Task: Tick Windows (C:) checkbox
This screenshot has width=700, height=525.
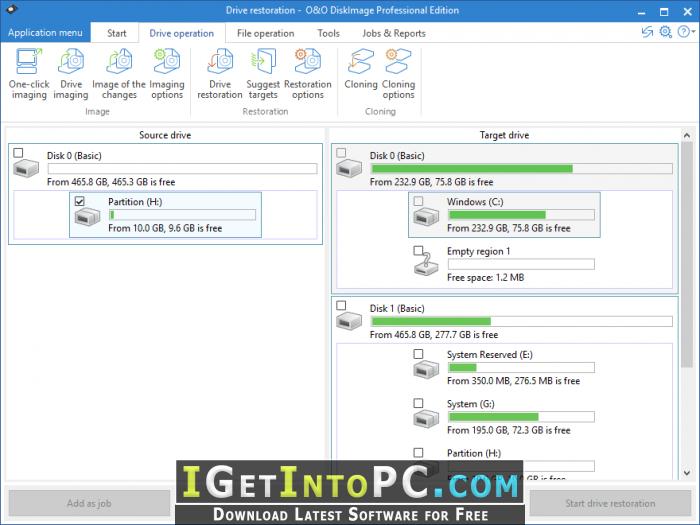Action: coord(418,201)
